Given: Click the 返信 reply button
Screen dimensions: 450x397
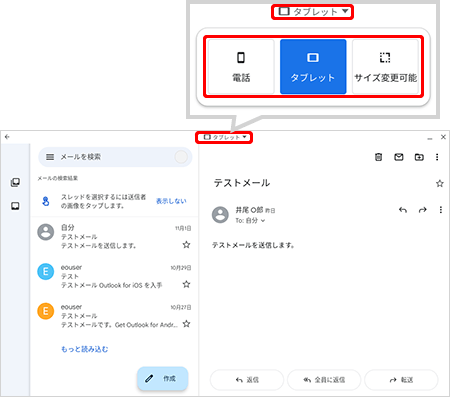Looking at the screenshot, I should (247, 380).
